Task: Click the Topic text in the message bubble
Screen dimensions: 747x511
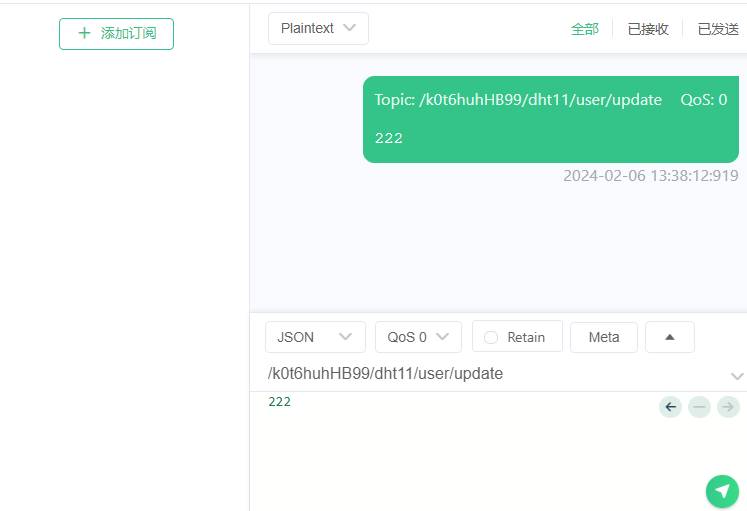Action: [518, 100]
